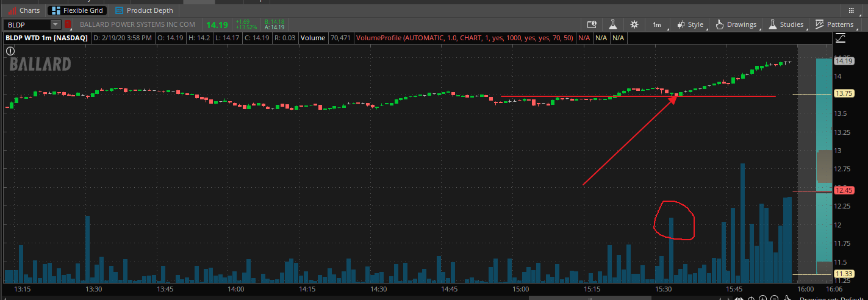Screen dimensions: 868x300
Task: Open the Edit Studies flask icon
Action: (613, 24)
